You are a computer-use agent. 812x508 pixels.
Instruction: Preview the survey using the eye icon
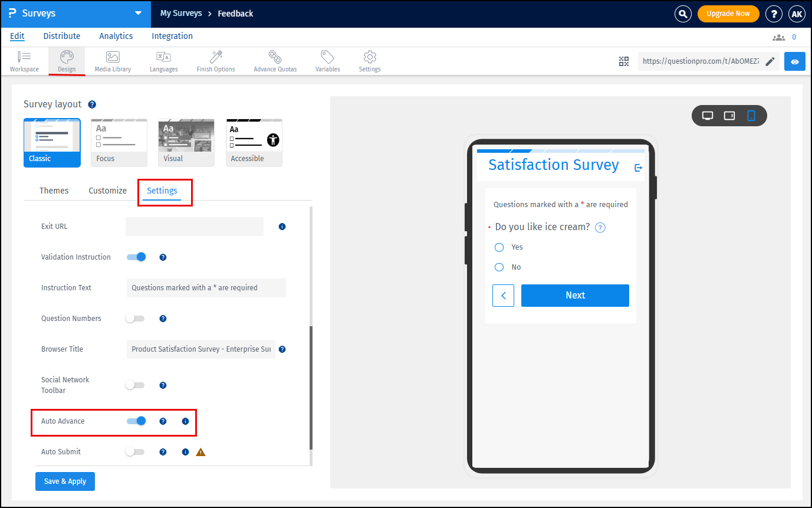coord(794,61)
